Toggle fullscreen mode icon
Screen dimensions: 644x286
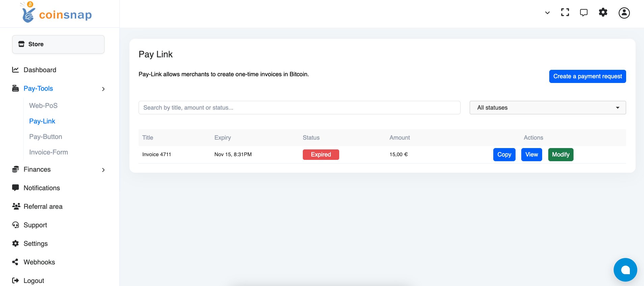point(565,12)
